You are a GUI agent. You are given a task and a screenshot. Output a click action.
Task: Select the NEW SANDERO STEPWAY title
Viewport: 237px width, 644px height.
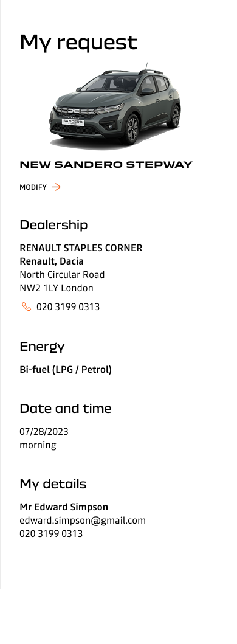tap(106, 165)
